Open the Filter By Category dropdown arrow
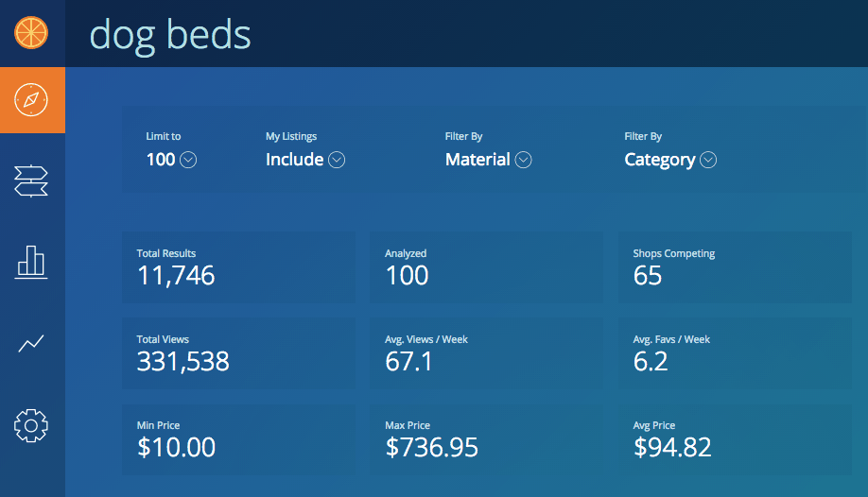Viewport: 868px width, 497px height. pos(708,160)
